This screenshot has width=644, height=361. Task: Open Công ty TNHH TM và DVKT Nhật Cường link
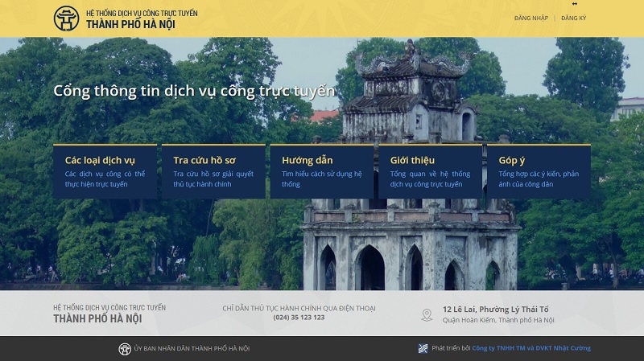click(x=531, y=348)
